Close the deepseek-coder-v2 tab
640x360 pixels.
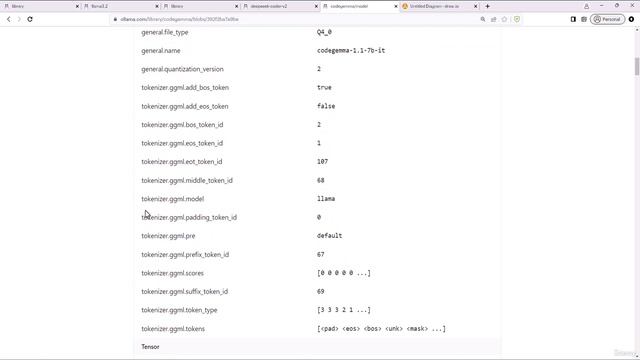[x=316, y=7]
